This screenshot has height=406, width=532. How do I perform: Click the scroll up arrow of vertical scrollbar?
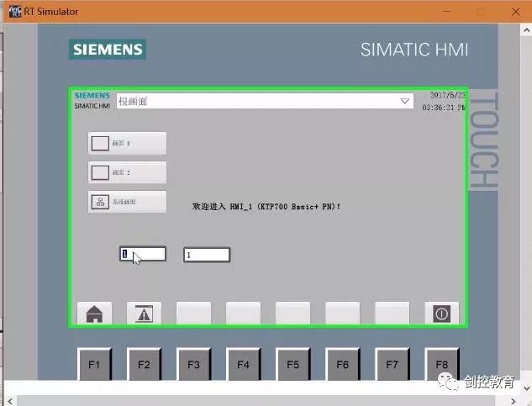526,30
